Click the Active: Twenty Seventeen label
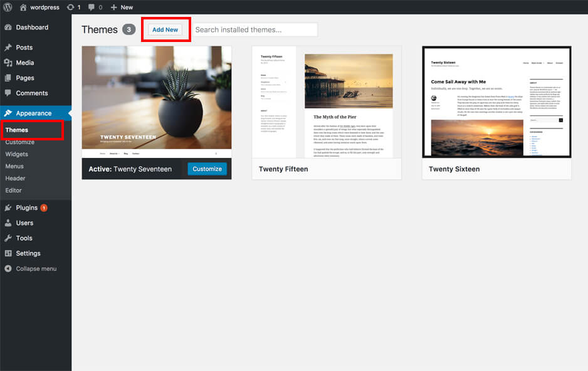Screen dimensions: 588x371 pos(130,169)
